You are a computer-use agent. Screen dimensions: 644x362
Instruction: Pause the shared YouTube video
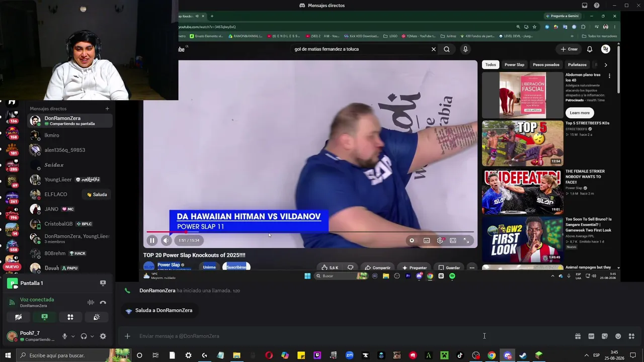click(x=152, y=240)
